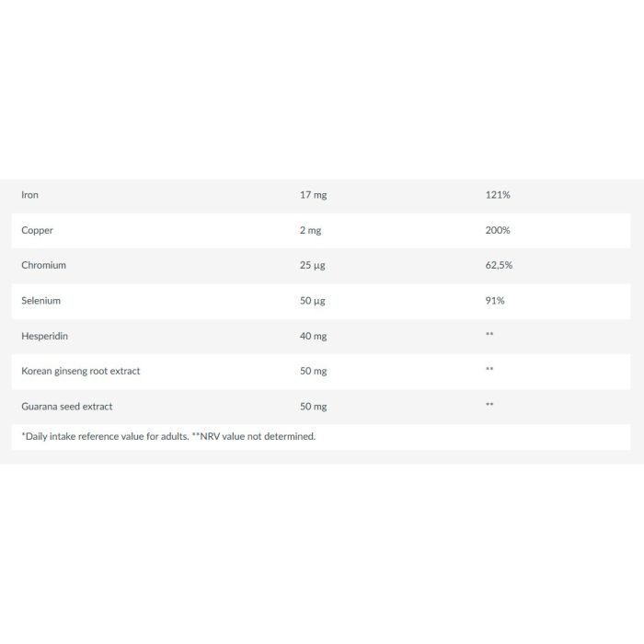The image size is (644, 644).
Task: Click the double asterisk beside Guarana
Action: 489,405
